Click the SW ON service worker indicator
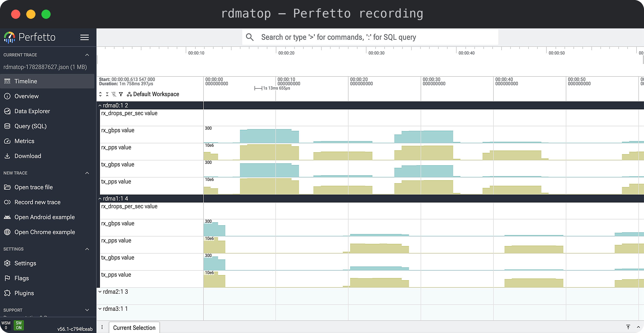Viewport: 644px width, 333px height. (x=19, y=325)
